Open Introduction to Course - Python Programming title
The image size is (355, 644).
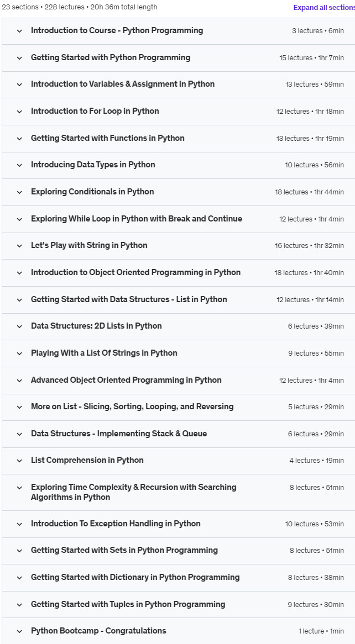pyautogui.click(x=117, y=30)
